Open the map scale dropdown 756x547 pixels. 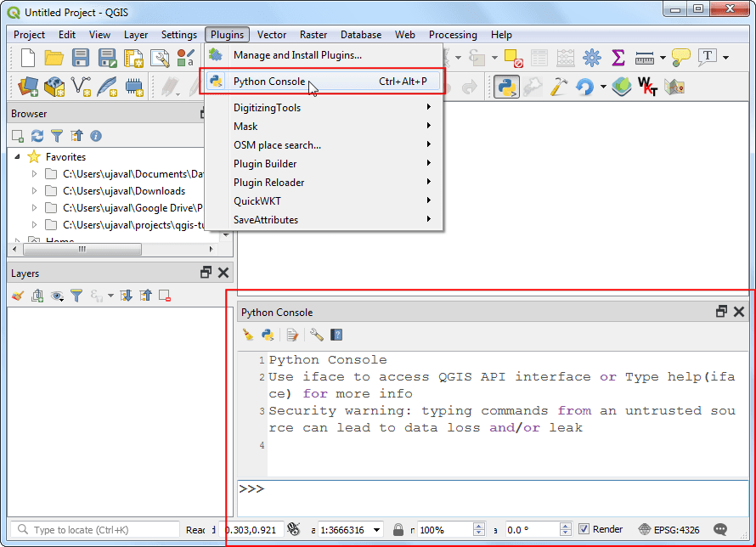tap(376, 528)
